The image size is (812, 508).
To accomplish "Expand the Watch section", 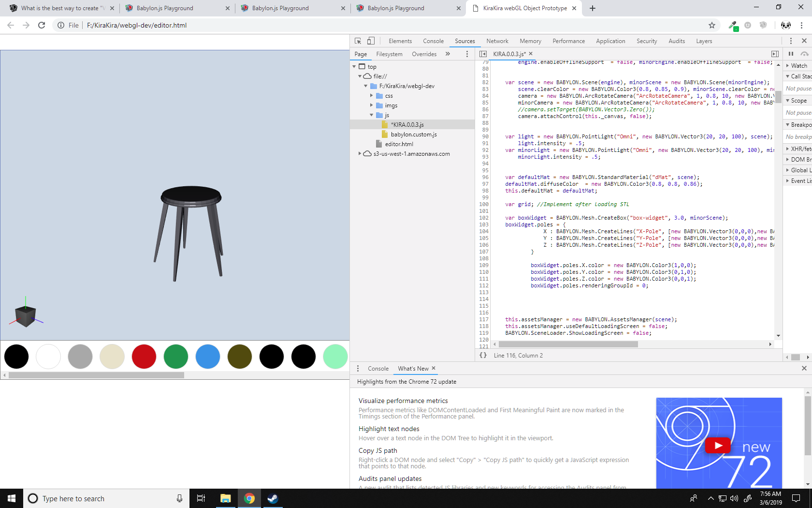I will tap(798, 65).
